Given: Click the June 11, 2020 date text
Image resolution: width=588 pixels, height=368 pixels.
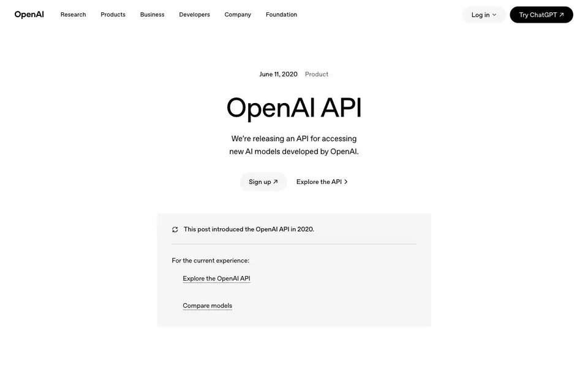Looking at the screenshot, I should point(278,74).
